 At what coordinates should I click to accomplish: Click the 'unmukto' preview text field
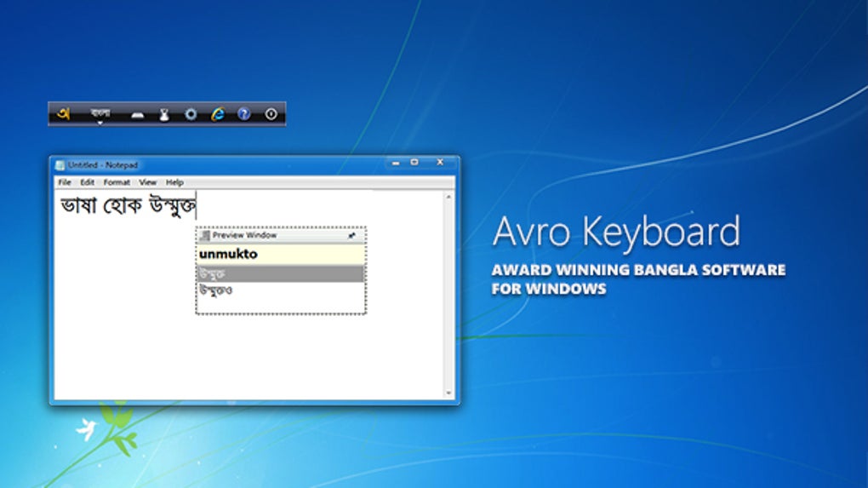(281, 254)
